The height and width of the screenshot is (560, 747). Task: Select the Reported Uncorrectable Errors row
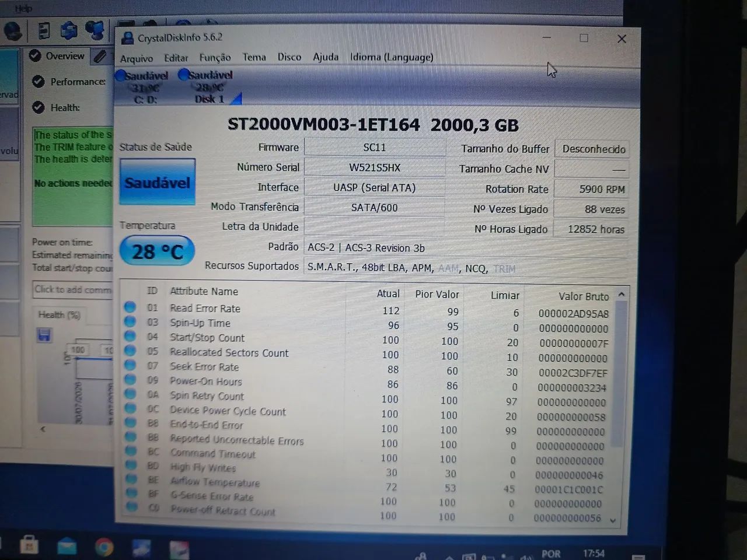pos(366,442)
